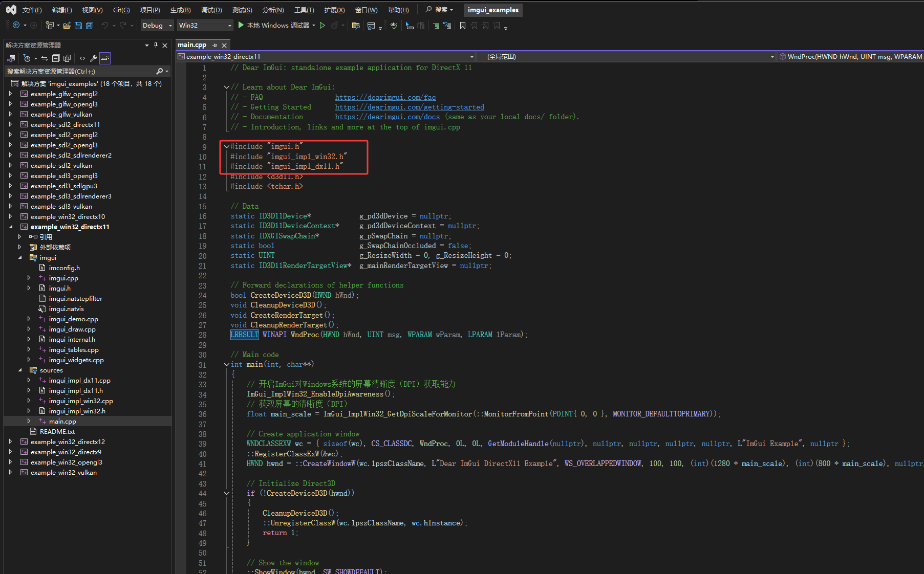The width and height of the screenshot is (924, 574).
Task: Pin the main.cpp tab
Action: click(214, 45)
